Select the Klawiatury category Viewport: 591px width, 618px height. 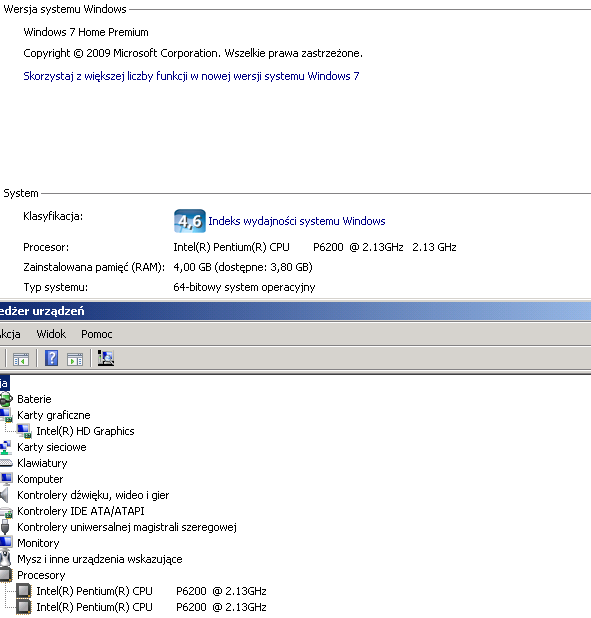[42, 463]
